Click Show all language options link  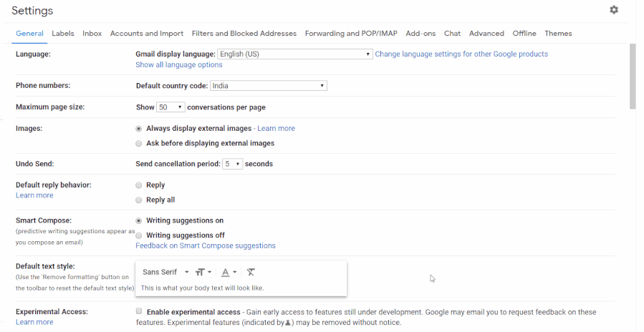(x=178, y=65)
